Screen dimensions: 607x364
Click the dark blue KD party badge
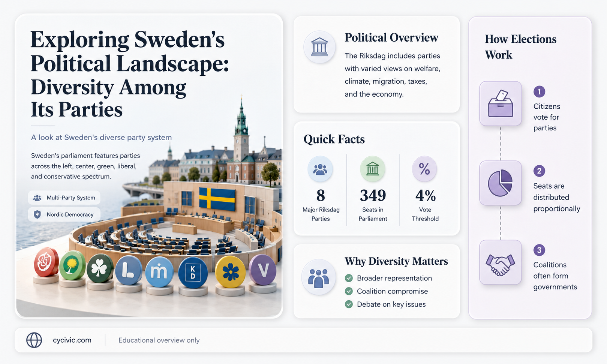click(x=193, y=273)
